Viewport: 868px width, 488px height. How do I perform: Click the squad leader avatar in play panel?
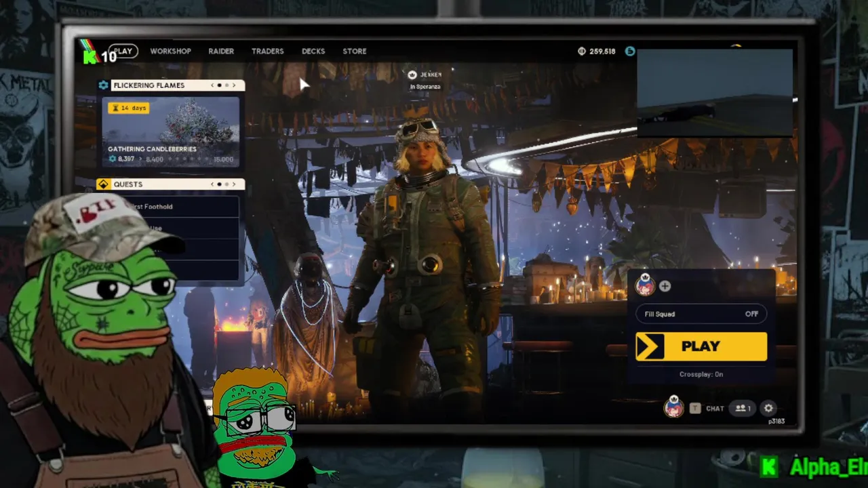click(x=645, y=285)
